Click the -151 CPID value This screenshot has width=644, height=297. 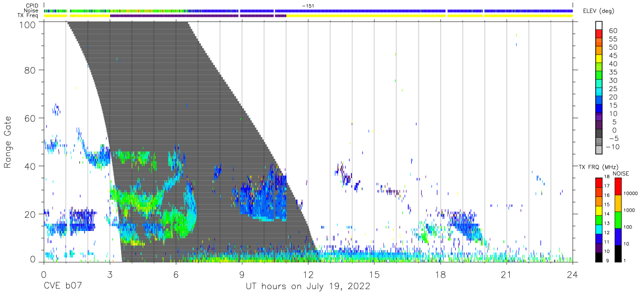308,6
